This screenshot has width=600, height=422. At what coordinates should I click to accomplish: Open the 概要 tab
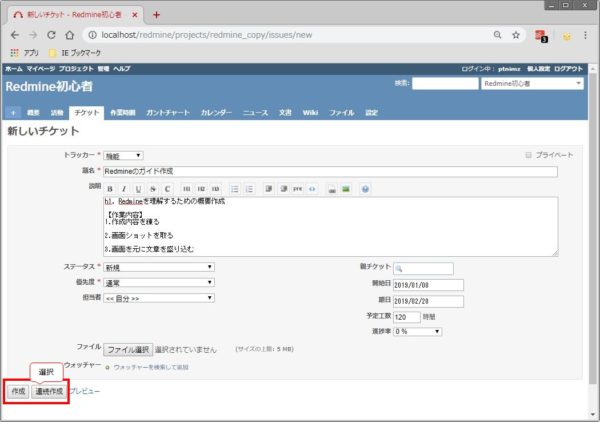(x=33, y=113)
